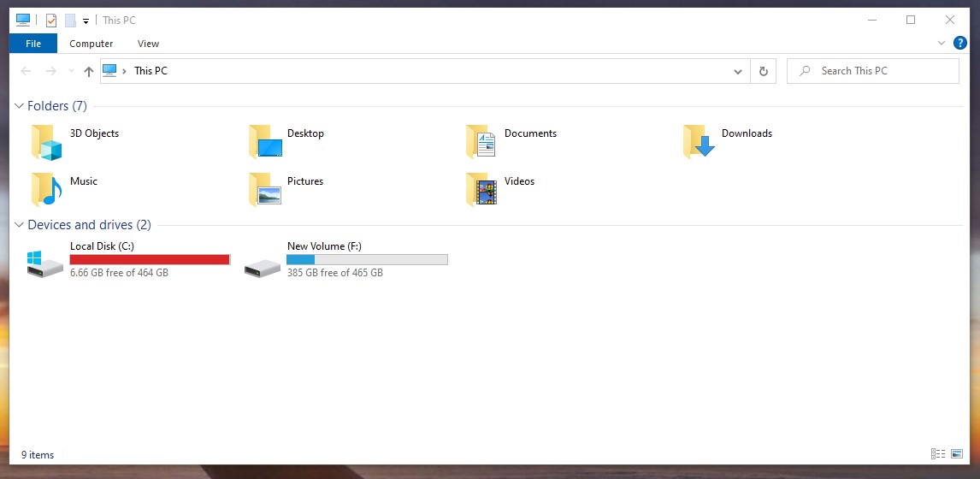Click the 'Downloads' folder label
Viewport: 980px width, 479px height.
(747, 133)
